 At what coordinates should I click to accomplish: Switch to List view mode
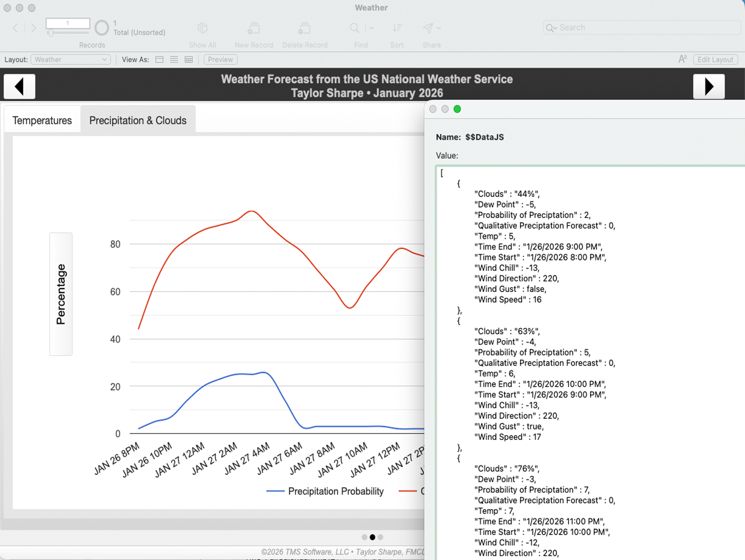point(174,59)
